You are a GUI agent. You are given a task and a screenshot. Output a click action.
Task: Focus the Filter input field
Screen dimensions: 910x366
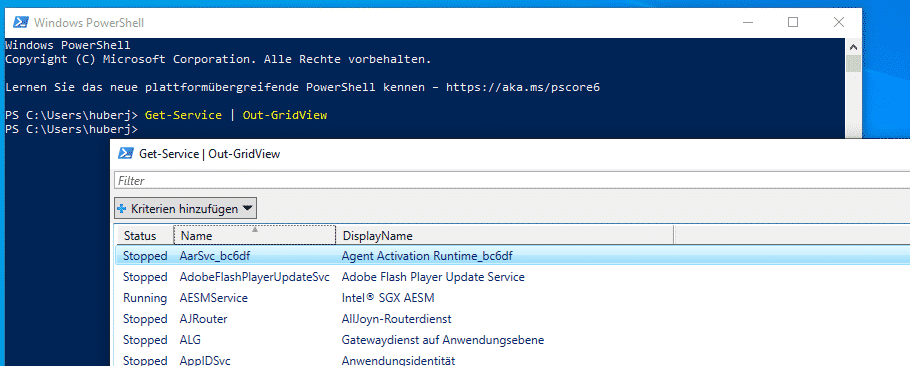tap(512, 180)
